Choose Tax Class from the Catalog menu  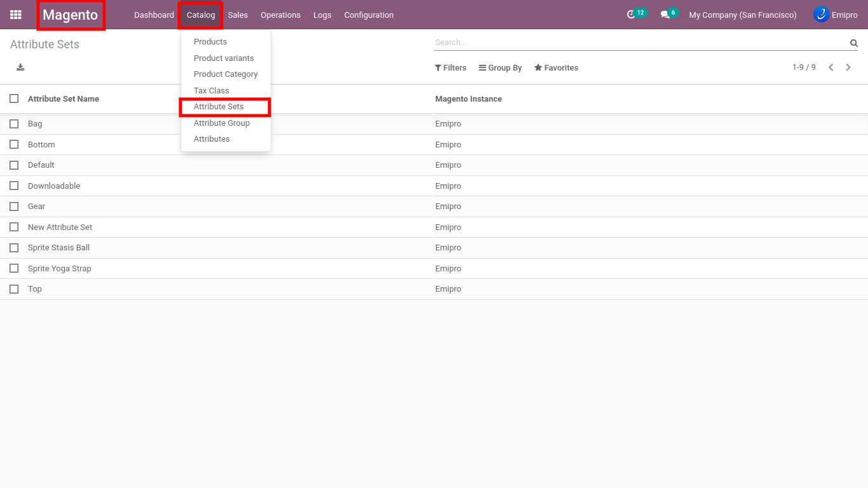[x=226, y=90]
